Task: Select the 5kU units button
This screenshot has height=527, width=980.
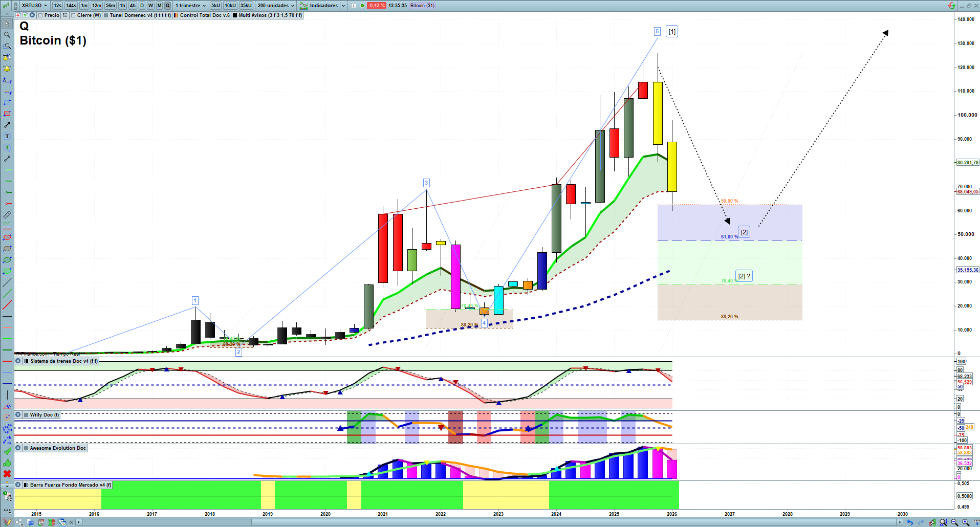Action: [215, 6]
